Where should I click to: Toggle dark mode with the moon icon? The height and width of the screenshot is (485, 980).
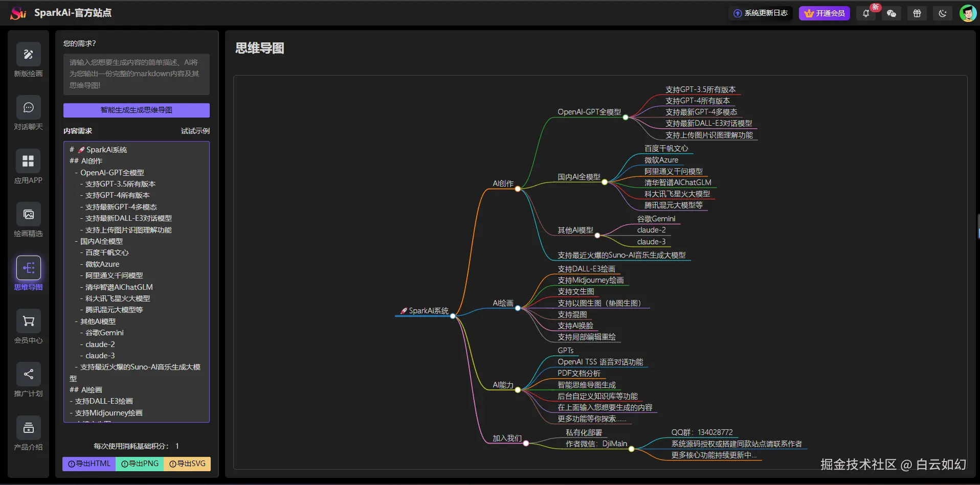942,13
